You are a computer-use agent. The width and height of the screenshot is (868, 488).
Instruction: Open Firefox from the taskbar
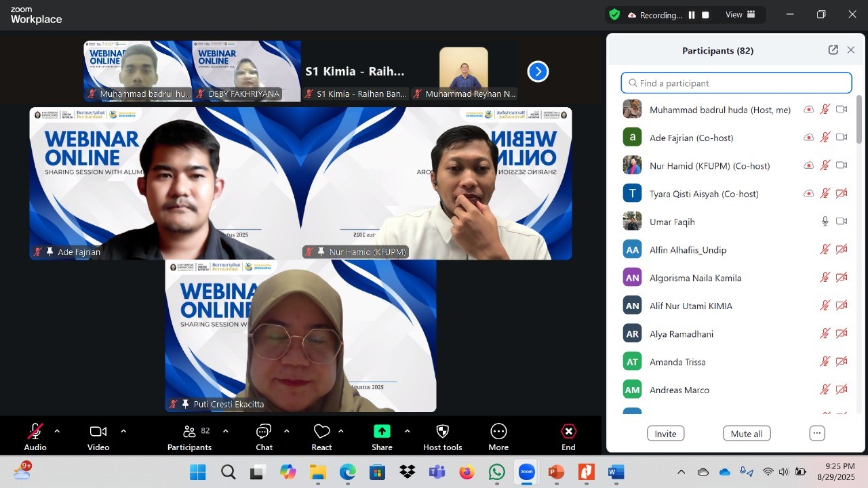coord(467,472)
